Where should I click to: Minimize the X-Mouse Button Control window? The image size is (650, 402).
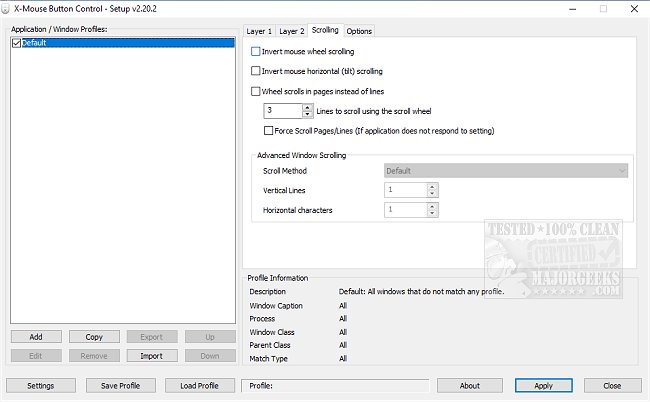[572, 9]
